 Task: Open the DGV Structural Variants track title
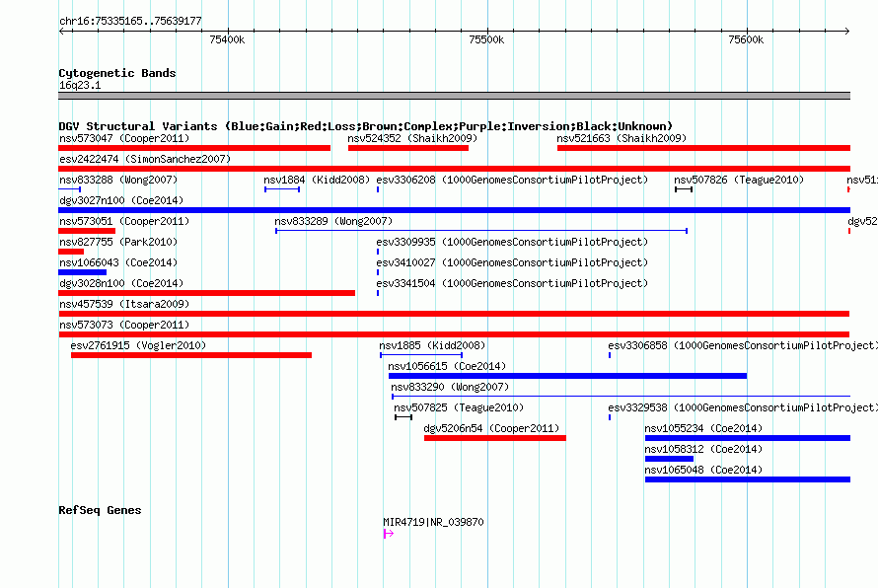click(366, 126)
